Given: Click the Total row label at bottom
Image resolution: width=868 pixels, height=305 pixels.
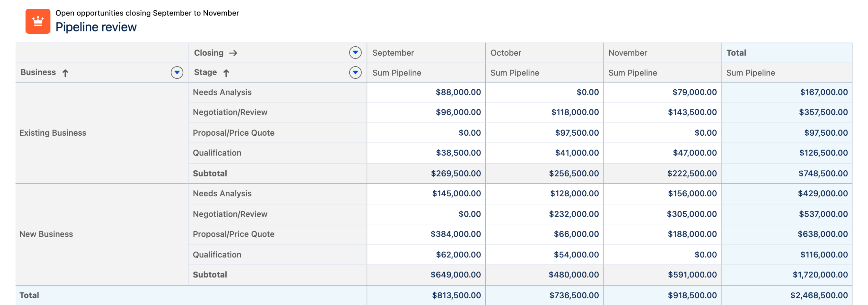Looking at the screenshot, I should [29, 296].
